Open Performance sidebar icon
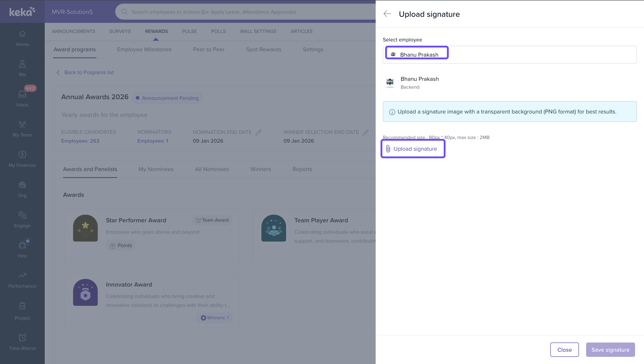644x364 pixels. tap(22, 280)
